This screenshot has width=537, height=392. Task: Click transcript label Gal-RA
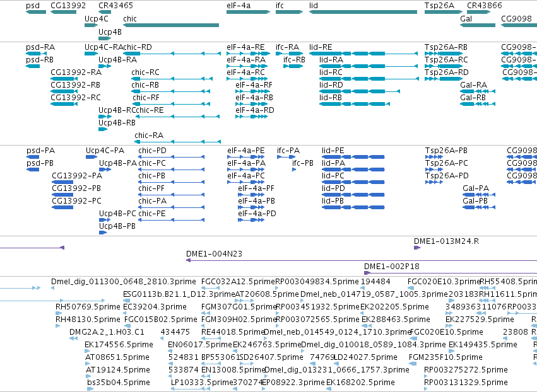(474, 85)
